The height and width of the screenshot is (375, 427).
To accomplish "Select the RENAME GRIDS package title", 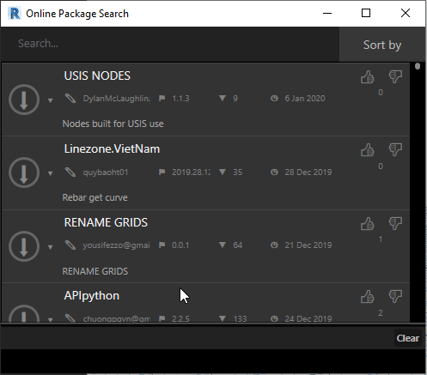I will coord(106,222).
